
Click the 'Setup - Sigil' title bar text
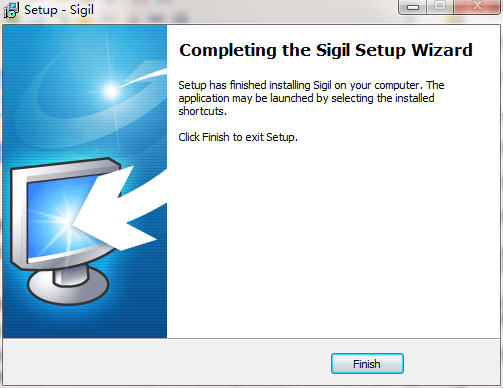pos(59,10)
